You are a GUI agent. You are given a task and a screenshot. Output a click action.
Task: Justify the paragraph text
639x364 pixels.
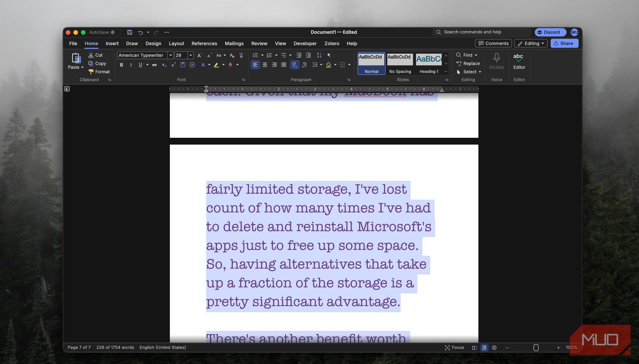pyautogui.click(x=284, y=65)
